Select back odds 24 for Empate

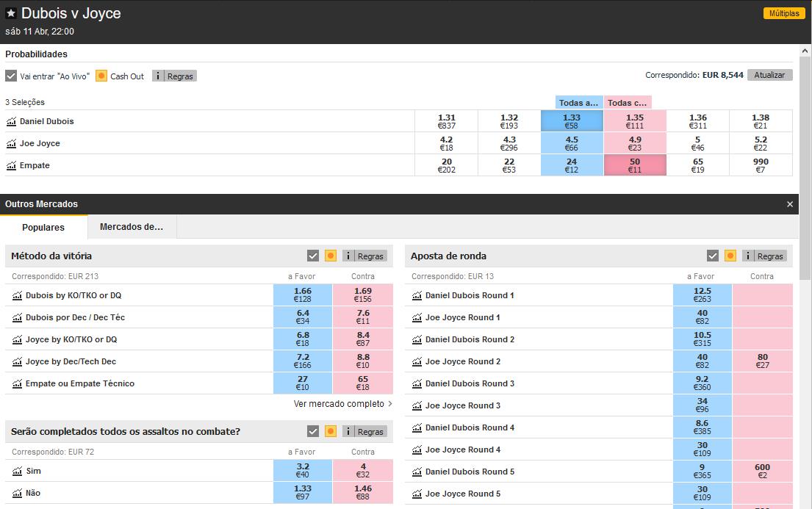click(x=572, y=165)
